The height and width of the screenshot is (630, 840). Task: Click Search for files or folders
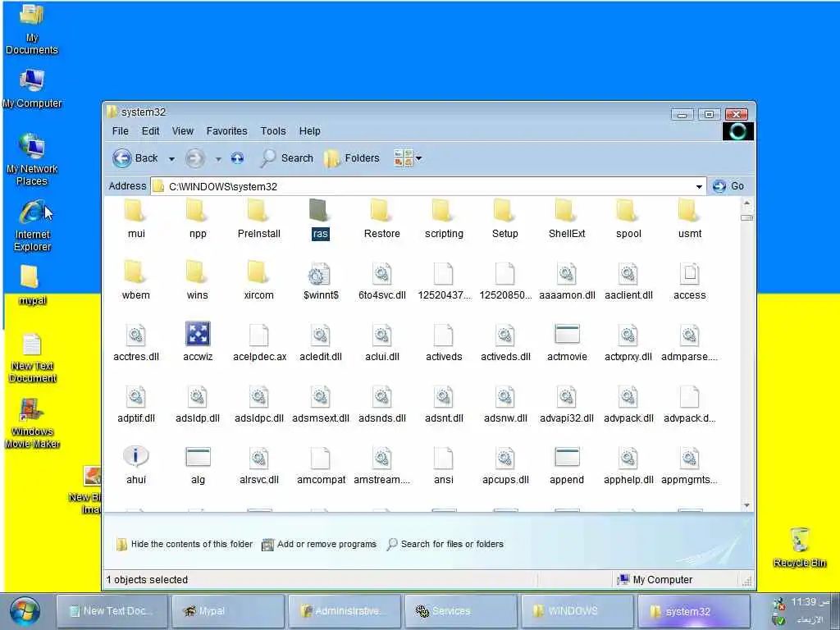click(445, 544)
